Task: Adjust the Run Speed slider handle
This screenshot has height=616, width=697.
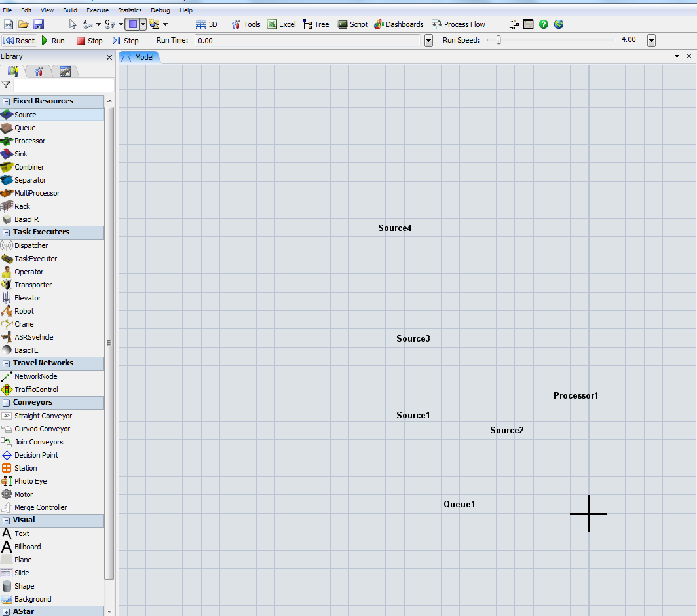Action: click(x=499, y=40)
